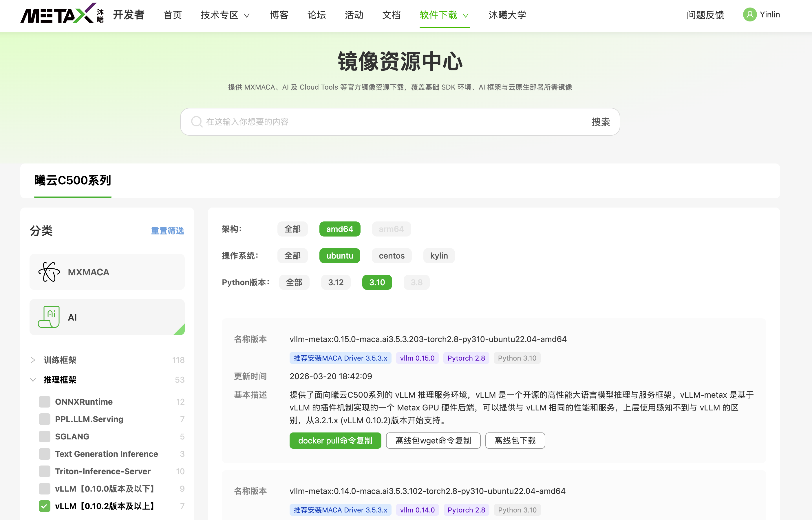Enable the Triton-Inference-Server checkbox
Viewport: 812px width, 520px height.
click(x=45, y=471)
